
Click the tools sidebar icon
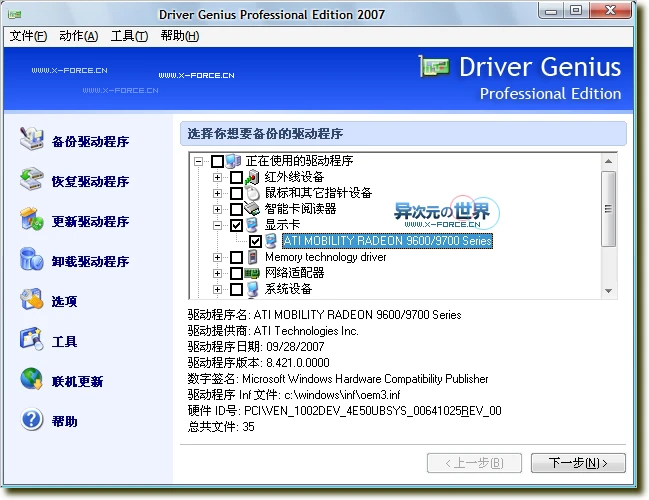(x=31, y=339)
